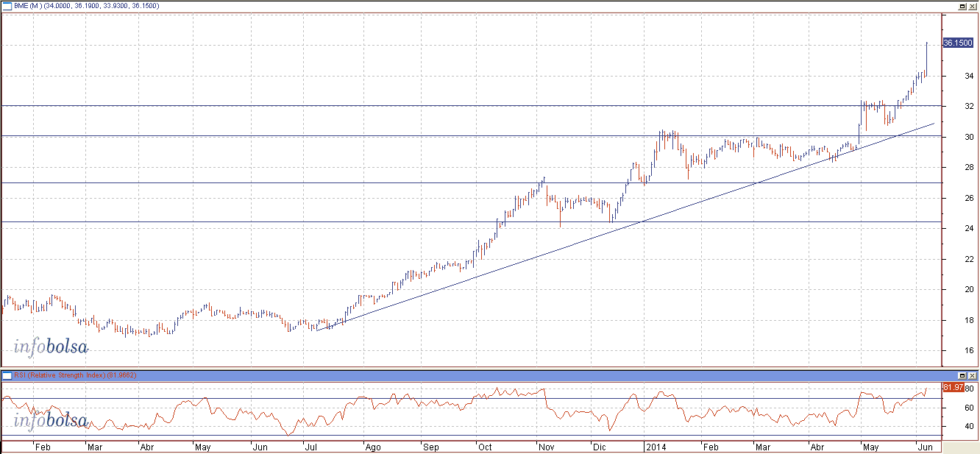Click the 28 price axis label
Image resolution: width=980 pixels, height=454 pixels.
click(x=969, y=168)
